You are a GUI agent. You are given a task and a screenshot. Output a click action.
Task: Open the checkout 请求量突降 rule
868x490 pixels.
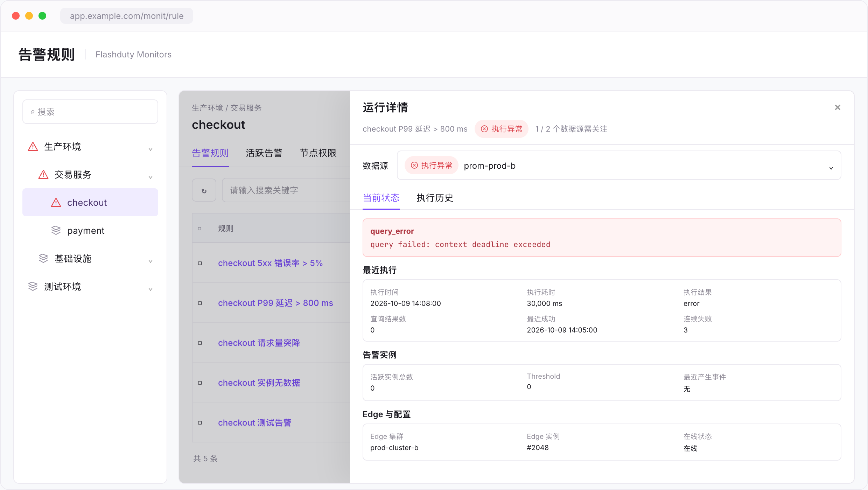coord(259,343)
